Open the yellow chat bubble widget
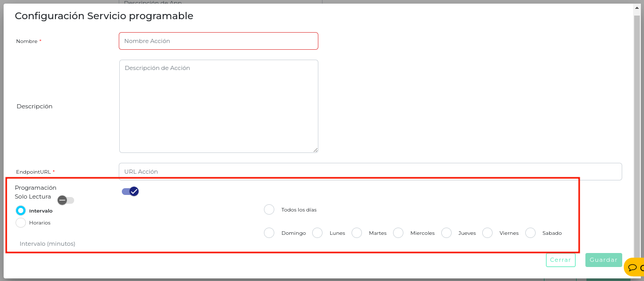Image resolution: width=644 pixels, height=281 pixels. pos(634,268)
